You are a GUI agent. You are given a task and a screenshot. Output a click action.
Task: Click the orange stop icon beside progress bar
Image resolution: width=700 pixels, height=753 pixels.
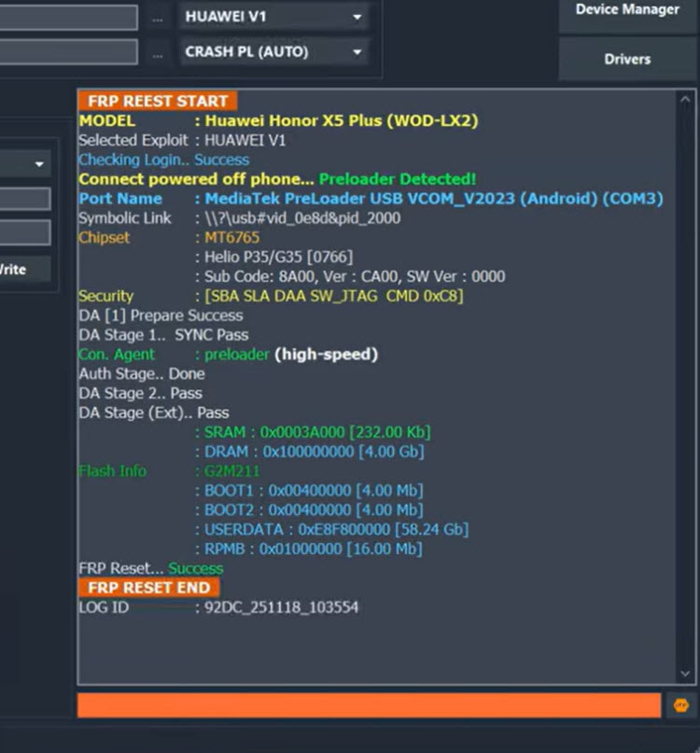click(x=680, y=705)
